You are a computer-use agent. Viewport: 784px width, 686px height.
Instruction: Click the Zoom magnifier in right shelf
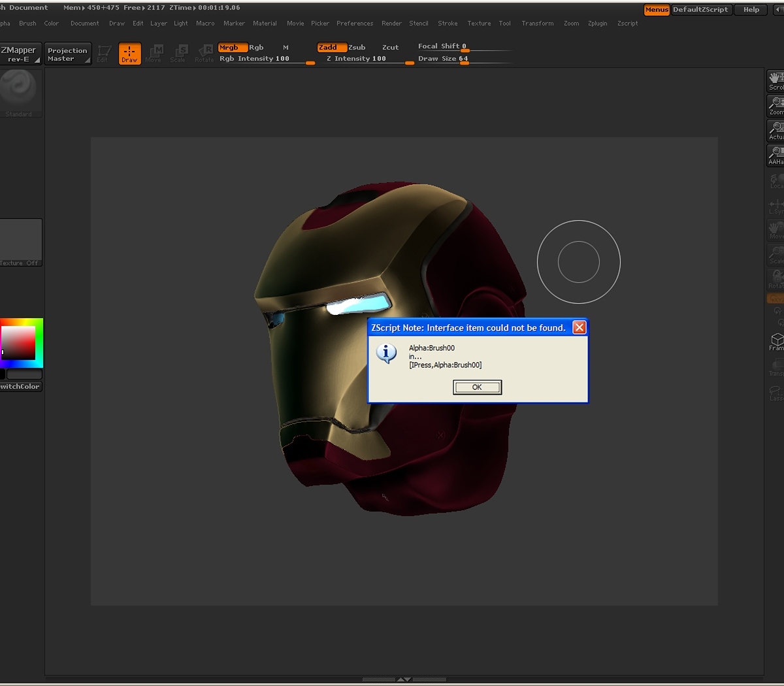(776, 106)
